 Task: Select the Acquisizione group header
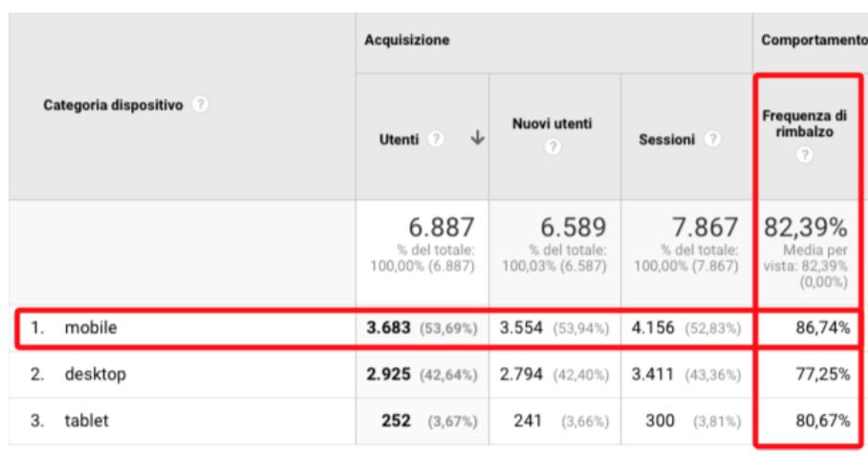(x=407, y=40)
